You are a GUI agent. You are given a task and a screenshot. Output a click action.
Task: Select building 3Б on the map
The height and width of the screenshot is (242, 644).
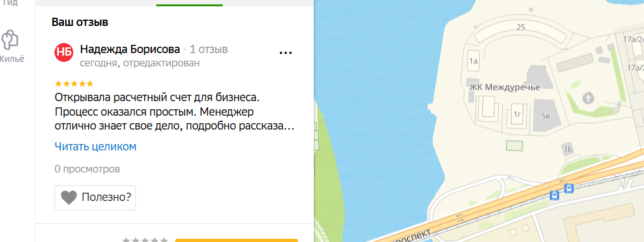click(568, 149)
